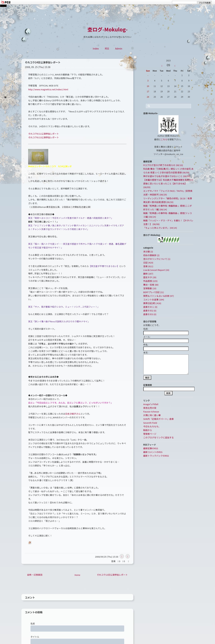The image size is (215, 644).
Task: Click the clapping hands web-clap icon
Action: tap(30, 543)
